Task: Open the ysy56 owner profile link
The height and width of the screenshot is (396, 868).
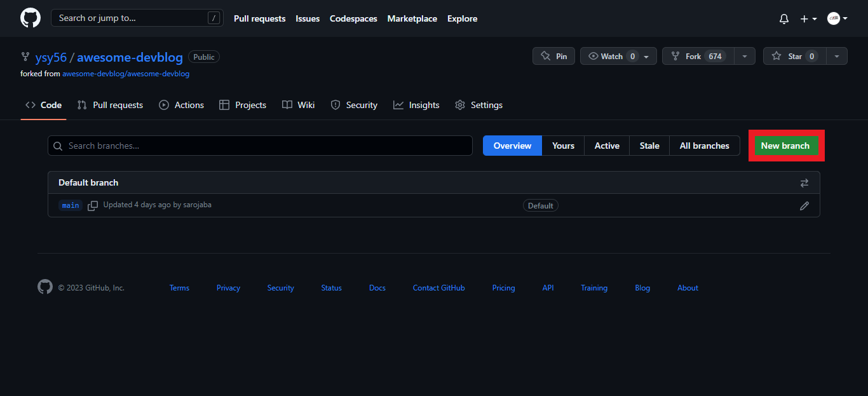Action: point(51,57)
